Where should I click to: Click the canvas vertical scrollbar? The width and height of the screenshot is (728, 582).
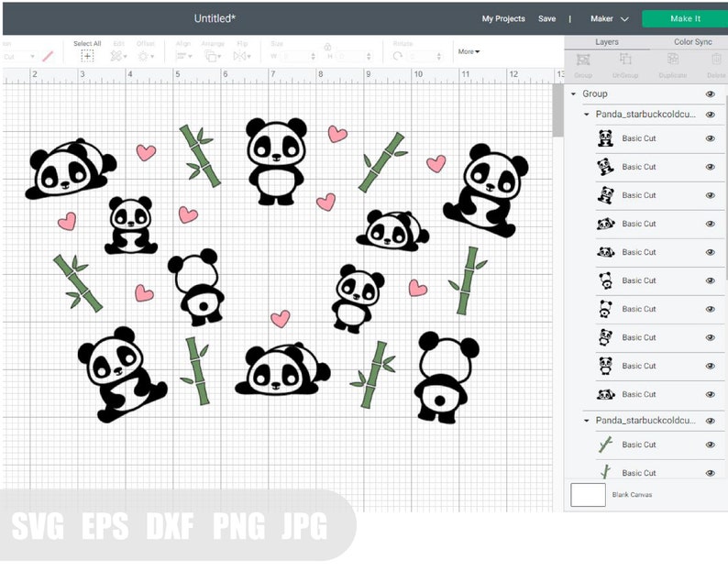pyautogui.click(x=557, y=110)
